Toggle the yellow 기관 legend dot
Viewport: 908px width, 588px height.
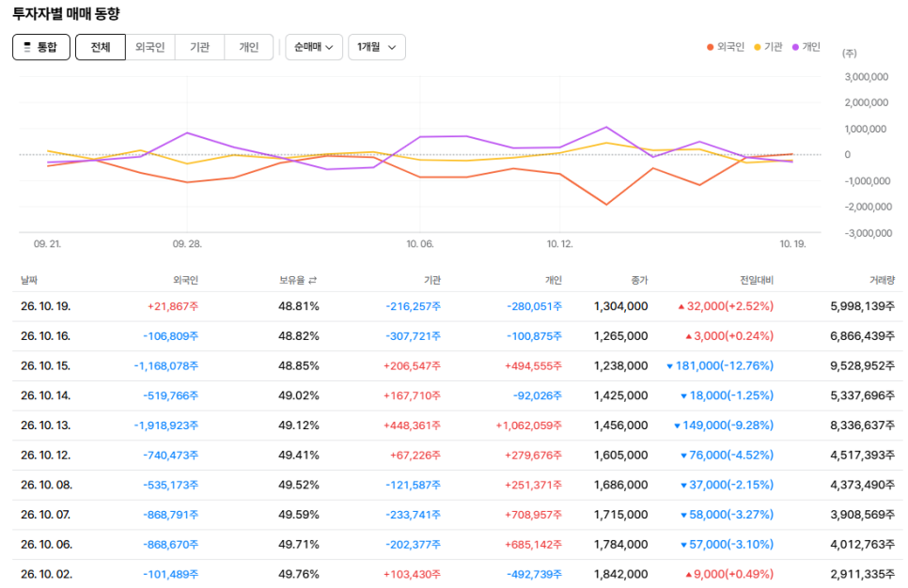pyautogui.click(x=757, y=48)
